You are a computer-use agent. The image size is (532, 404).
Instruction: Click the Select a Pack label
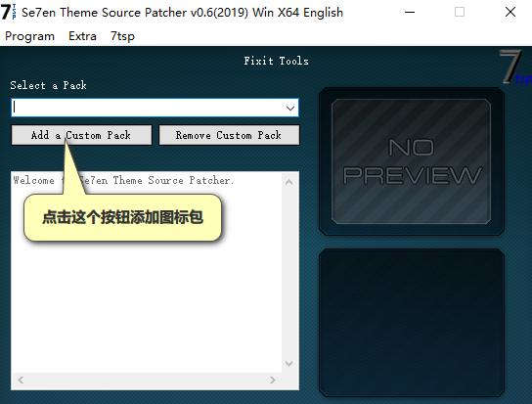tap(48, 85)
